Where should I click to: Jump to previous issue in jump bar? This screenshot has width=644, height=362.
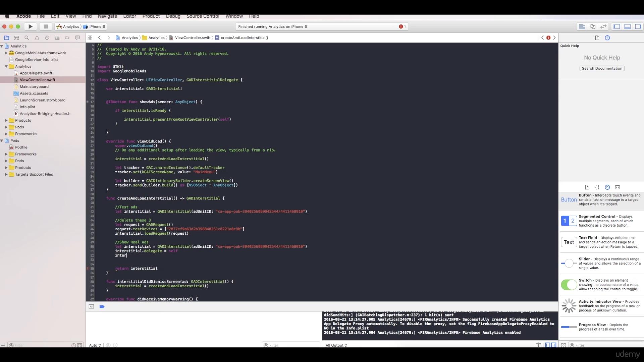542,38
